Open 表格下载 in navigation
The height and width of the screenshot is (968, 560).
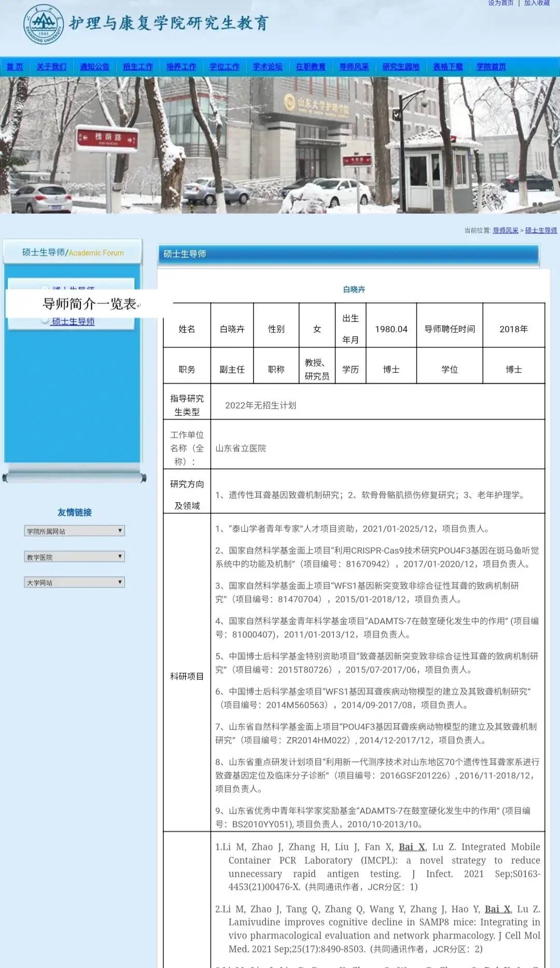(x=448, y=67)
